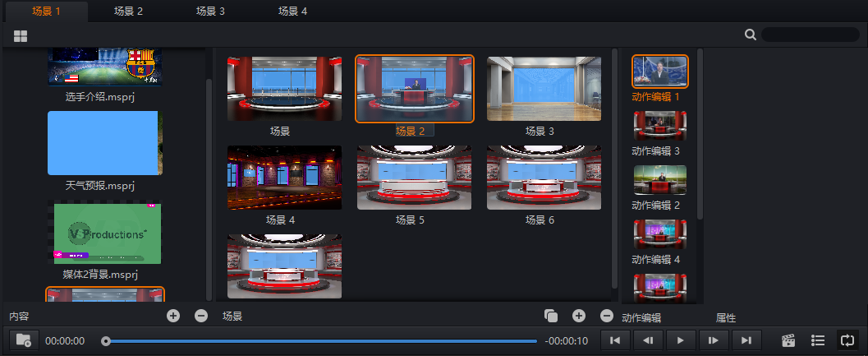Viewport: 868px width, 356px height.
Task: Click the clapperboard icon
Action: click(789, 340)
